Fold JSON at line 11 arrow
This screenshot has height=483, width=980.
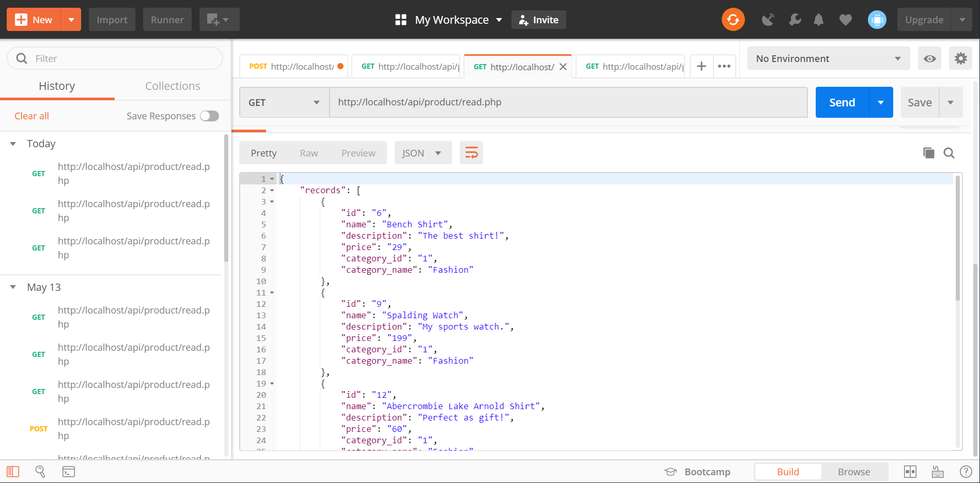click(x=272, y=292)
